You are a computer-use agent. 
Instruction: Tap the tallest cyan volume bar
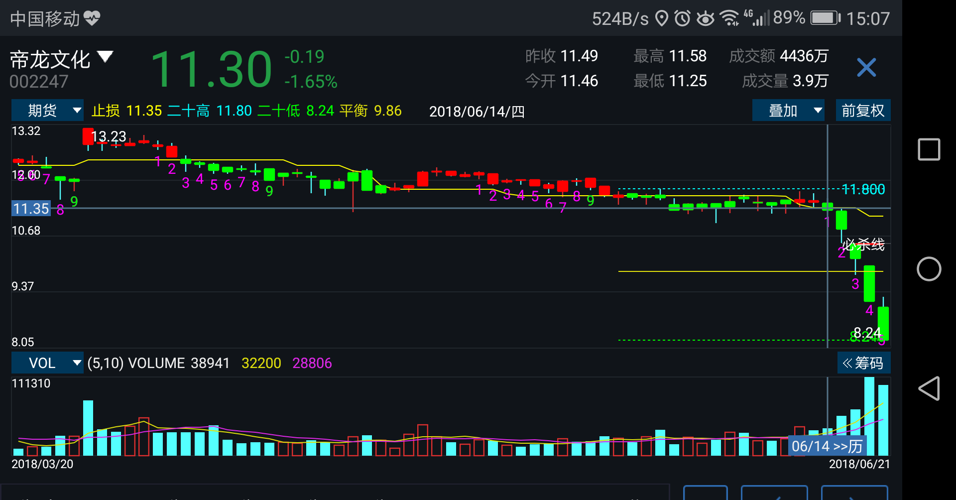pos(869,416)
